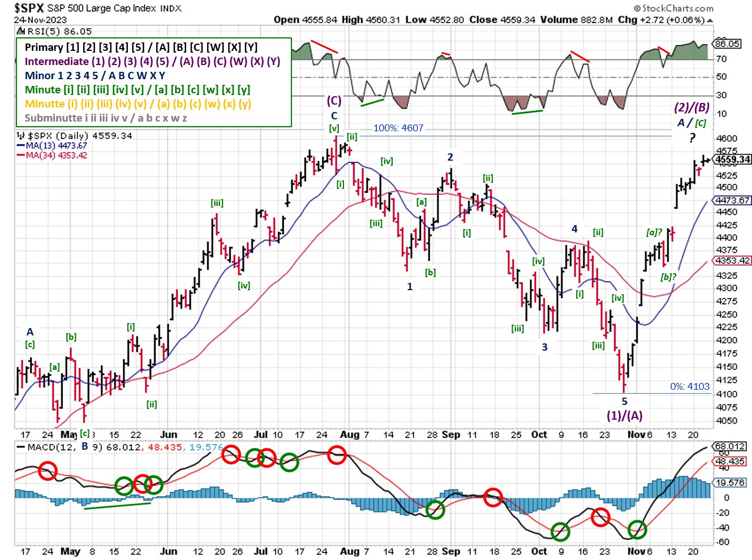The height and width of the screenshot is (560, 752).
Task: Click the black MACD legend line marker
Action: pos(20,447)
